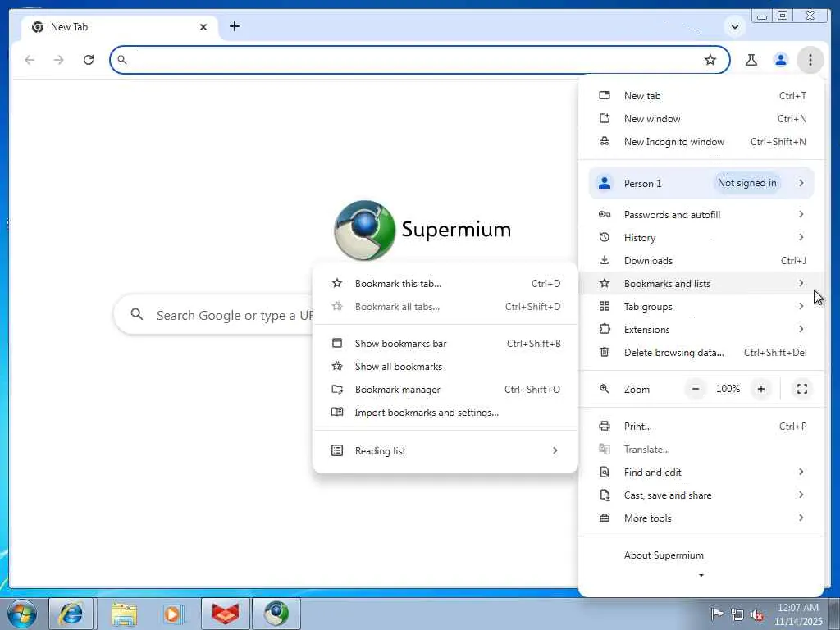This screenshot has height=630, width=840.
Task: Toggle Show bookmarks bar
Action: point(445,344)
